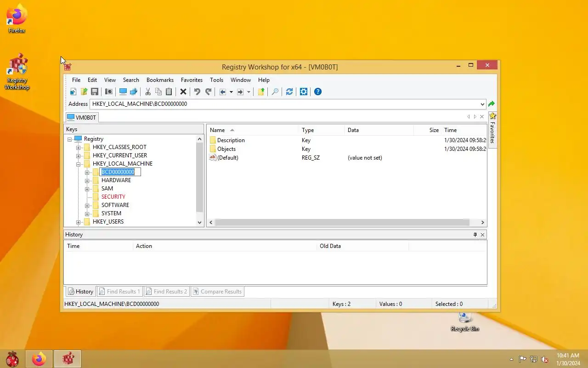The image size is (588, 368).
Task: Open Options via the gear icon
Action: click(x=304, y=92)
